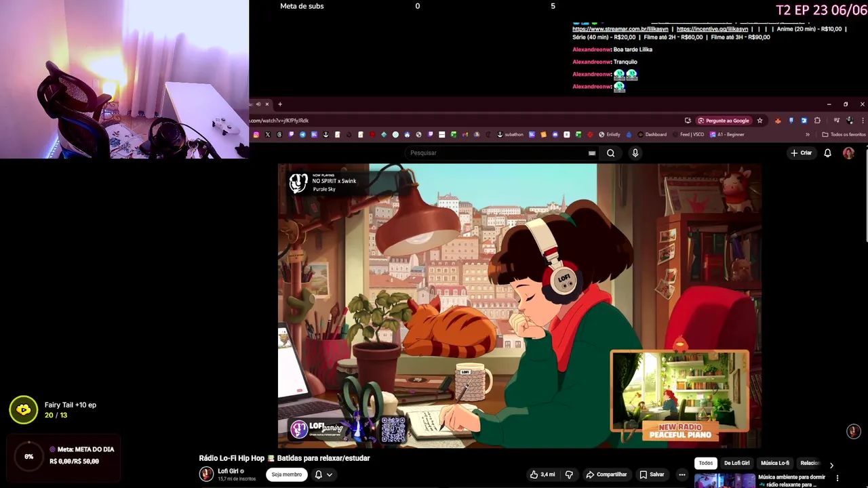Open the Discord bookmark icon
Screen dimensions: 868x488
[555, 134]
